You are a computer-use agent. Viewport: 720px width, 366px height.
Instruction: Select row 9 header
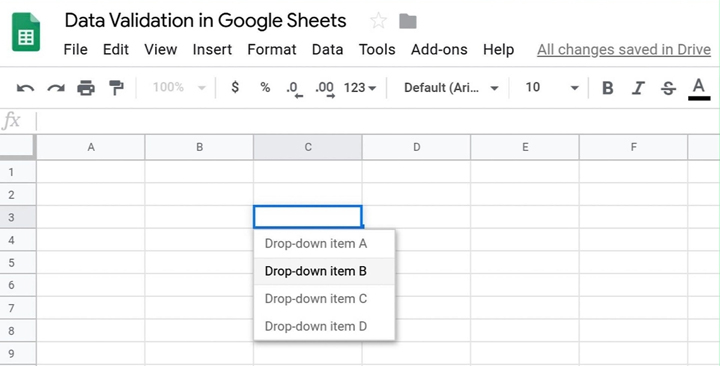(18, 353)
